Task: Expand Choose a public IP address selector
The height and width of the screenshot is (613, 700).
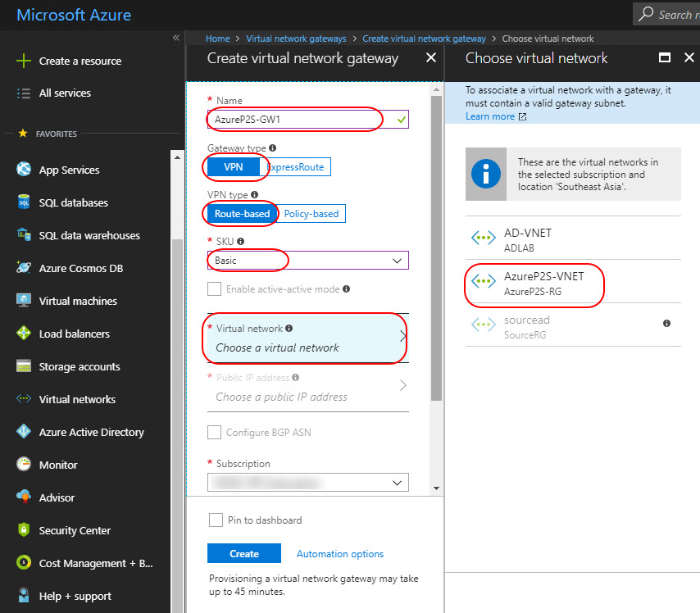Action: point(308,387)
